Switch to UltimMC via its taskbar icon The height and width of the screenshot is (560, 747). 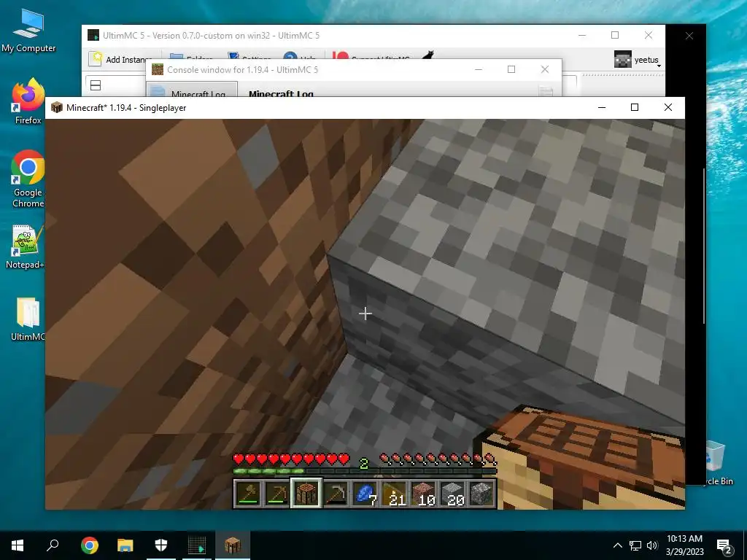click(197, 545)
